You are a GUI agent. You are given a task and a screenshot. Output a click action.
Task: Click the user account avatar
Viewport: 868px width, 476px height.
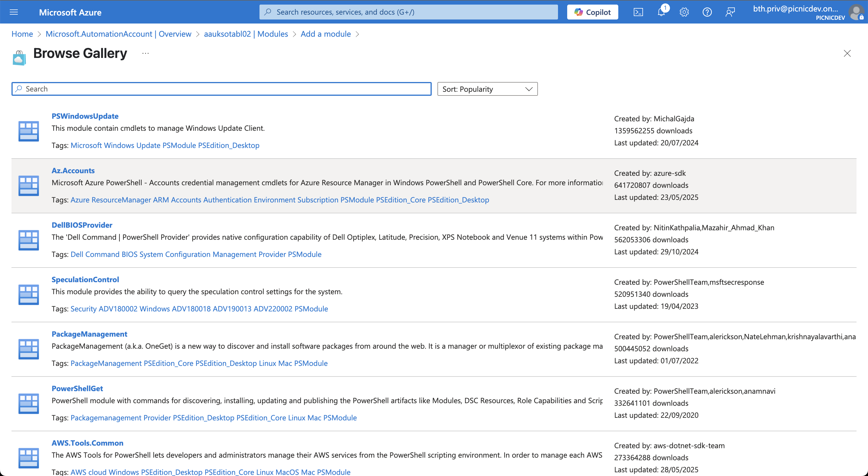pos(856,12)
